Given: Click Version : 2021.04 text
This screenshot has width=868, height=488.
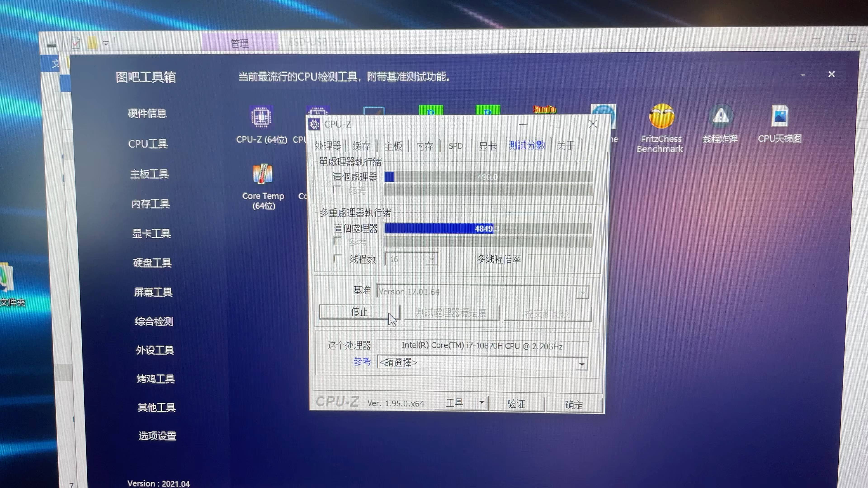Looking at the screenshot, I should point(158,484).
